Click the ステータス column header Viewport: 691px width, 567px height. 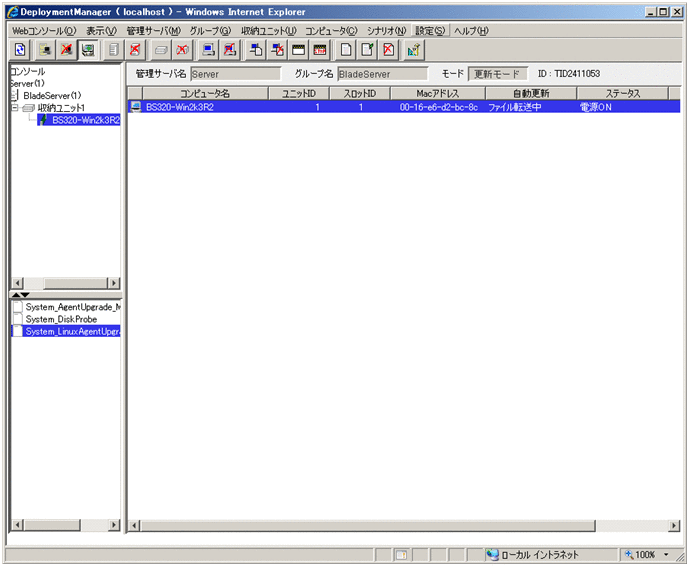coord(621,93)
